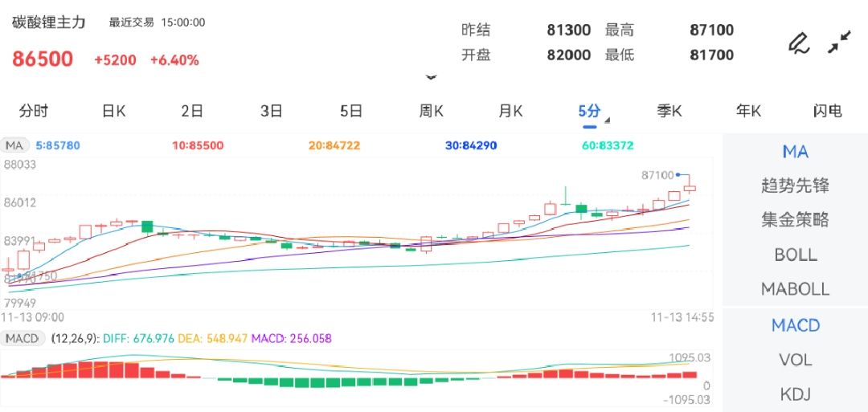Screen dimensions: 868x412
Task: Click the latest price 86500
Action: 43,59
